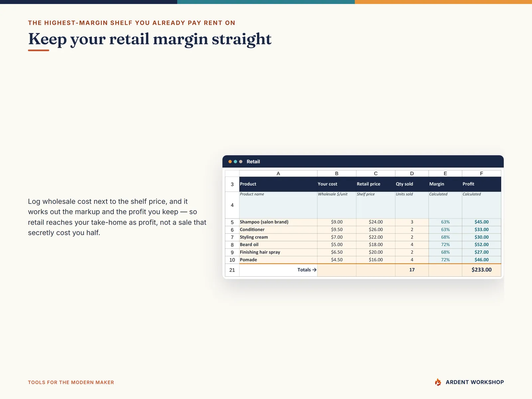Click the Tools for the Modern Maker footer
Screen dimensions: 532x399
pyautogui.click(x=71, y=382)
